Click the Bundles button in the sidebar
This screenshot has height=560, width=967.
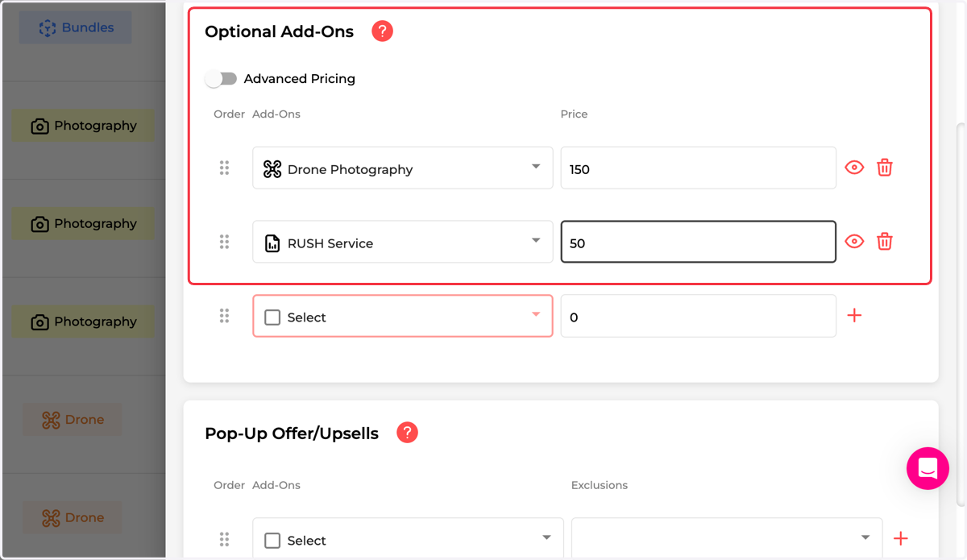[76, 27]
